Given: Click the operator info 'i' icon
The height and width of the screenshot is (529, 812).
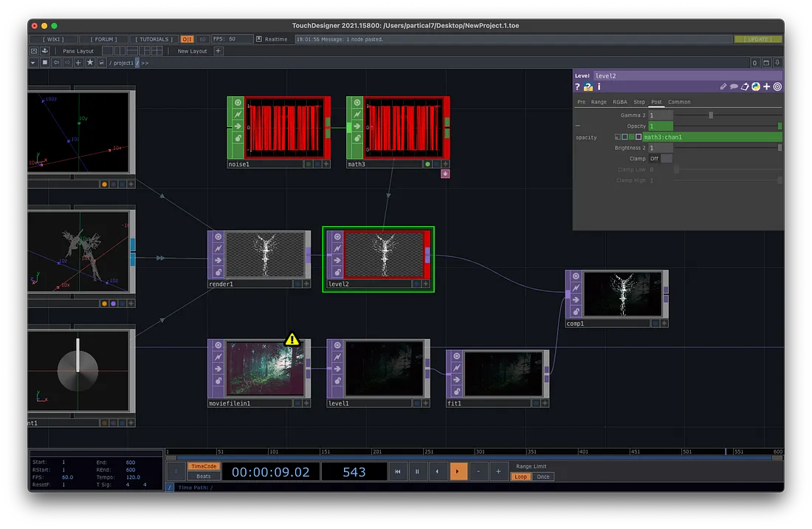Looking at the screenshot, I should coord(599,87).
